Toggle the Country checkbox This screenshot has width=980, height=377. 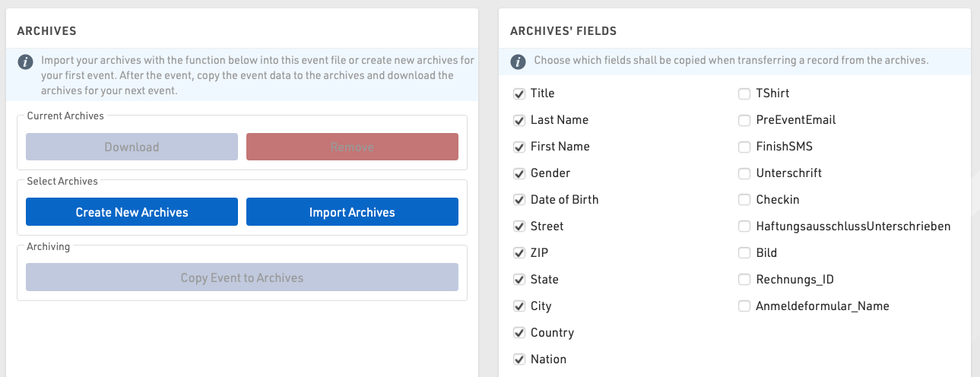coord(519,333)
